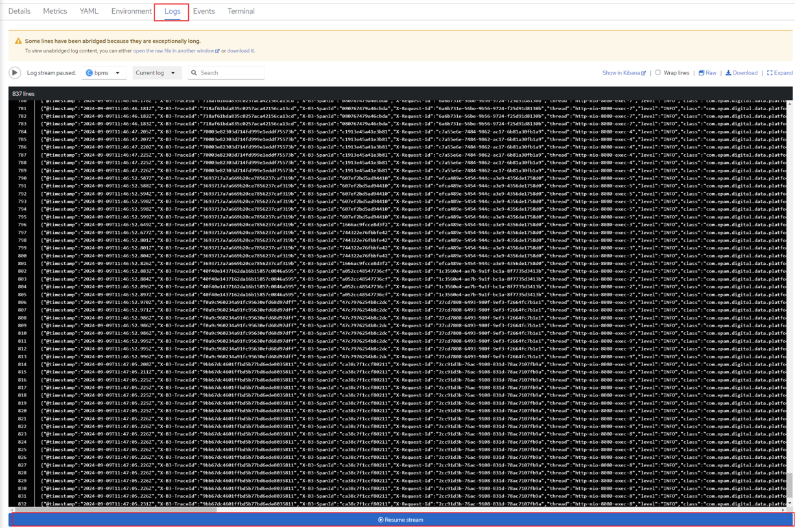Click the vertical scrollbar thumb of log
The image size is (795, 532).
(x=790, y=486)
